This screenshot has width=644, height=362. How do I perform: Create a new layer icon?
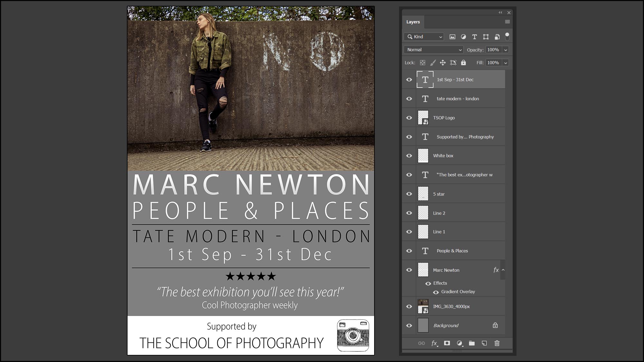click(484, 343)
